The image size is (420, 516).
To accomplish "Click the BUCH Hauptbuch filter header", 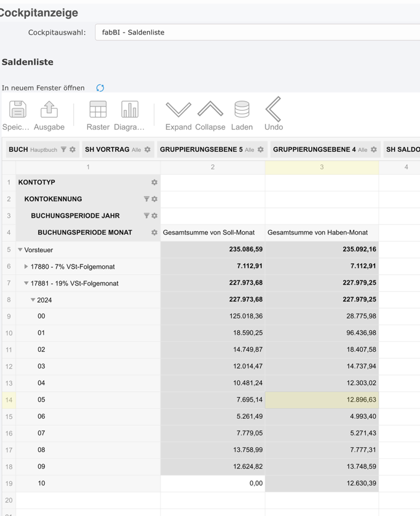I will click(37, 149).
